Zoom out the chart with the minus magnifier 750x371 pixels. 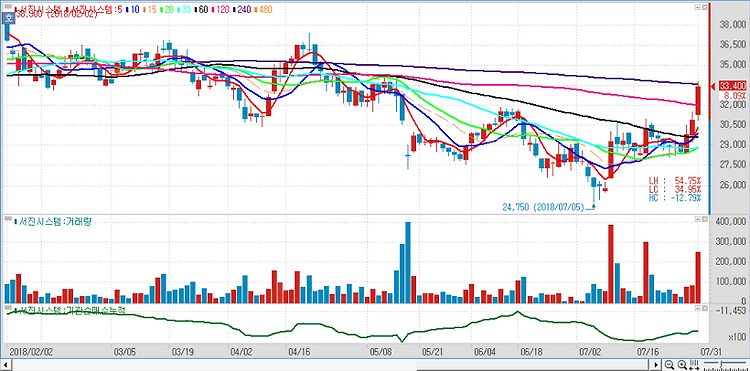tap(669, 365)
